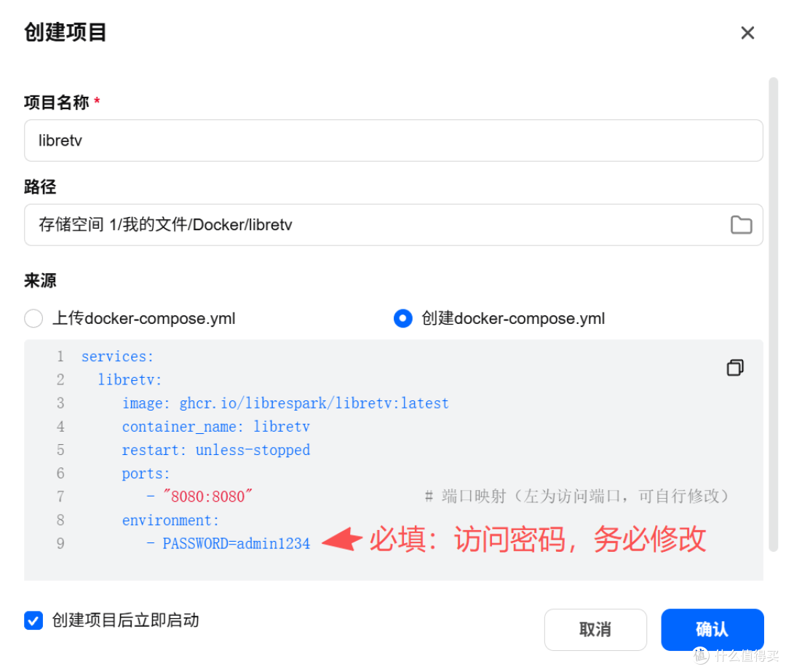Click the 项目名称 label
This screenshot has width=786, height=672.
click(57, 103)
